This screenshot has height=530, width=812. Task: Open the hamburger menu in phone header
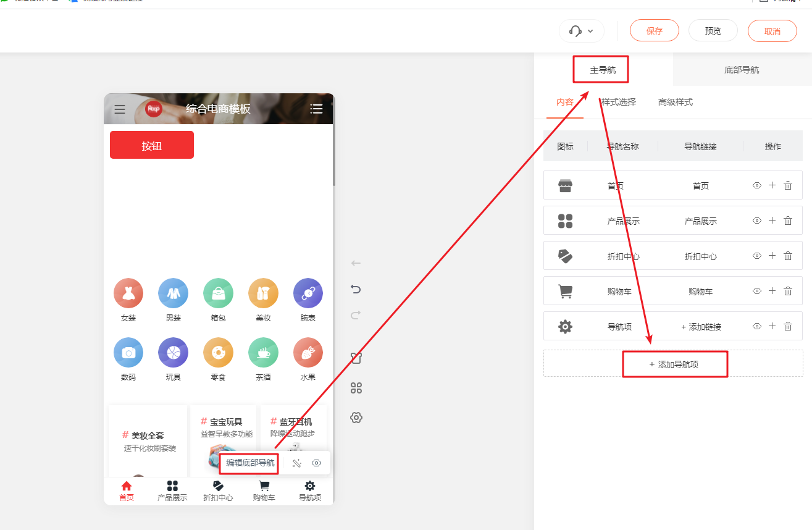(120, 109)
